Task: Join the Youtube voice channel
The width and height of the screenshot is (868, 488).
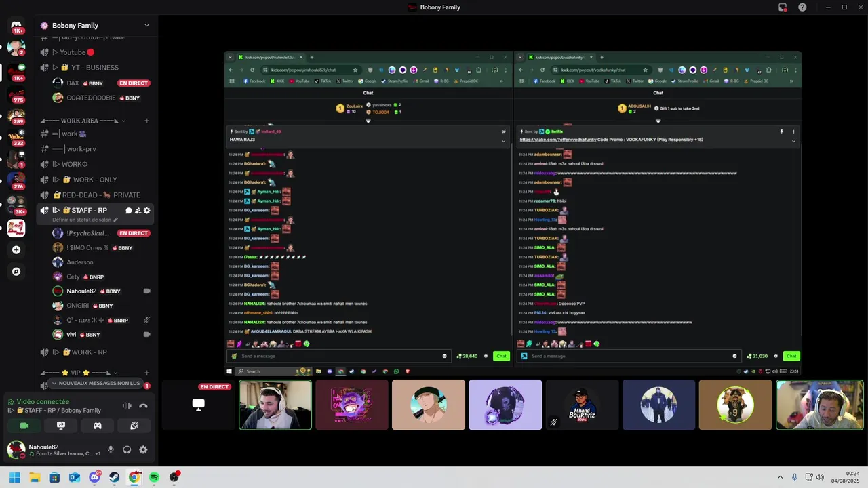Action: [95, 52]
